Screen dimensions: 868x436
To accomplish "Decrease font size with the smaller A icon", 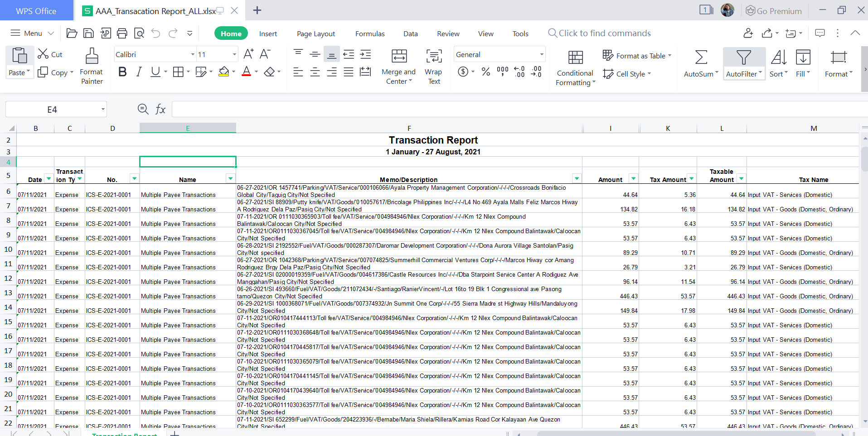I will point(265,54).
